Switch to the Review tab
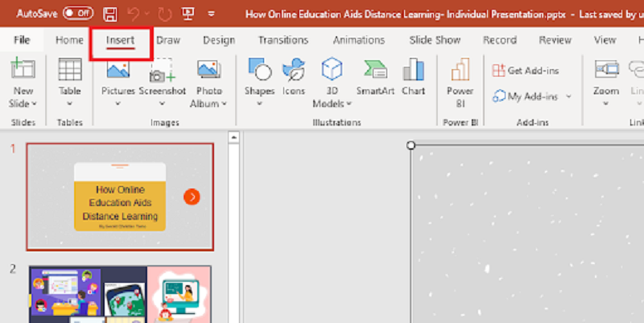Viewport: 644px width, 323px height. click(x=555, y=39)
